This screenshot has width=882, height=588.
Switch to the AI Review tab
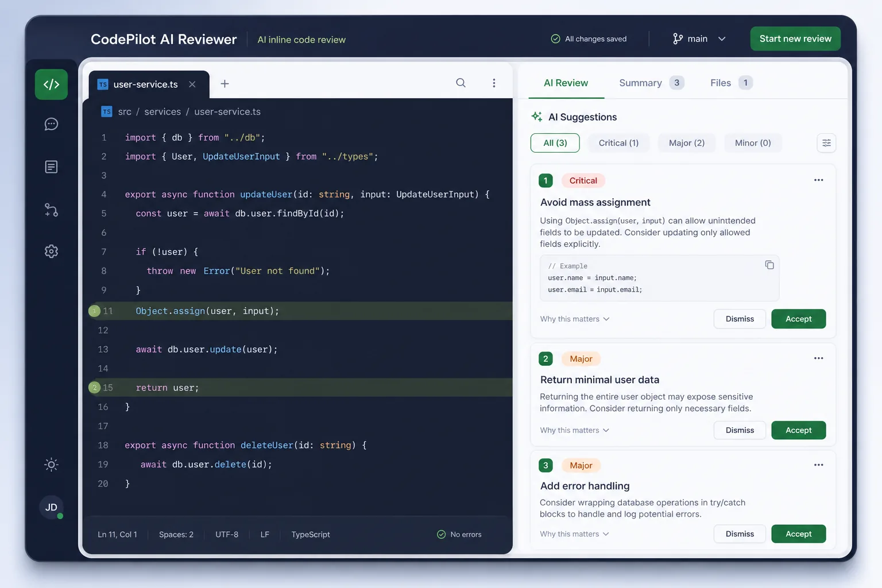566,83
